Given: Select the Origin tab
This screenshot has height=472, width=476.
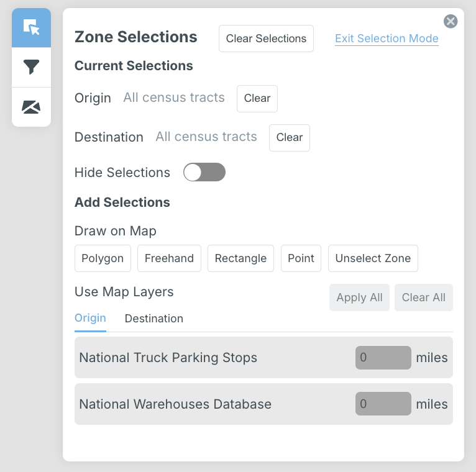Looking at the screenshot, I should tap(90, 318).
